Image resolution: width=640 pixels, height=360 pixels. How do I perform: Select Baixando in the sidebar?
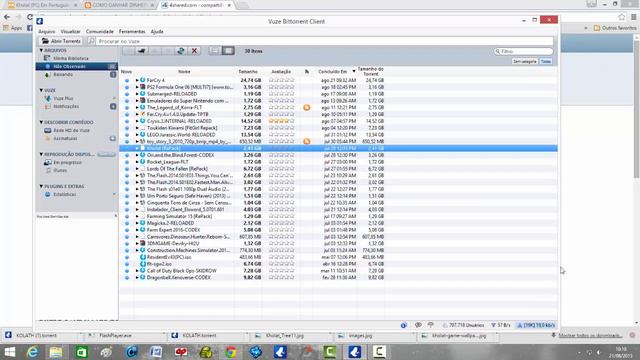(63, 74)
